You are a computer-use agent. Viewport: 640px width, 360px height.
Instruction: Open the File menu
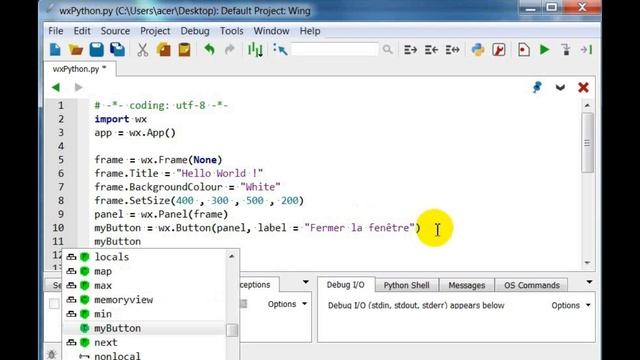point(56,31)
